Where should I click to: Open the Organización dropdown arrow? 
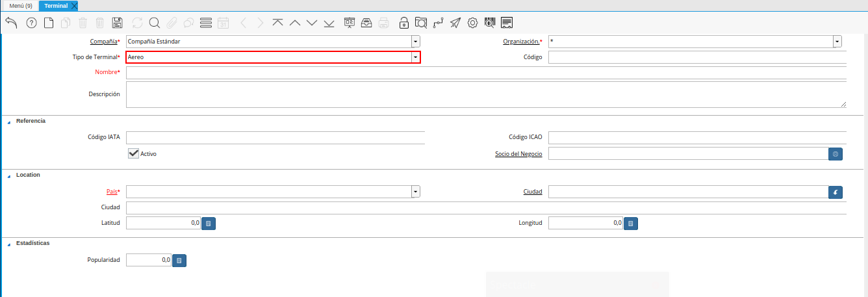click(x=837, y=42)
